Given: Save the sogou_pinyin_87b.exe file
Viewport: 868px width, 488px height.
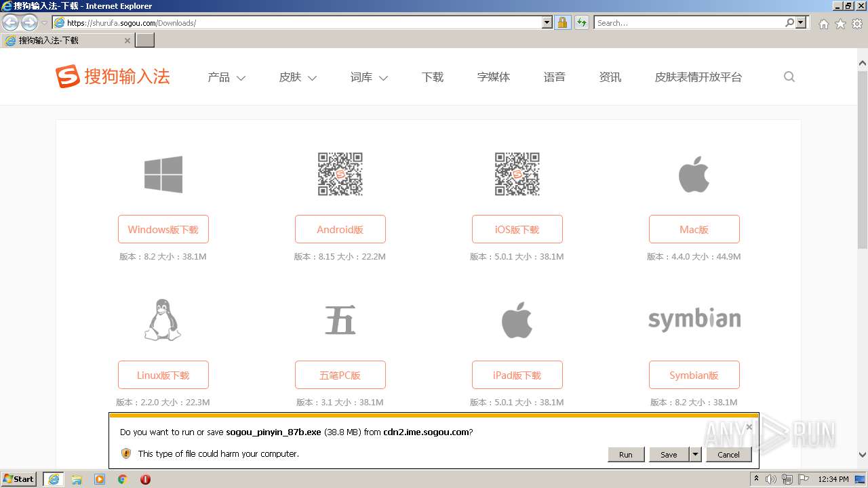Looking at the screenshot, I should [669, 455].
